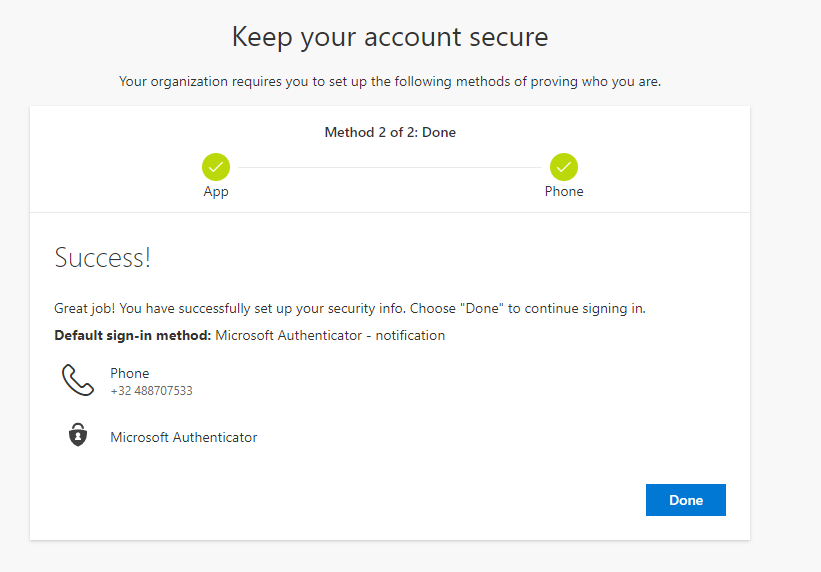The width and height of the screenshot is (821, 572).
Task: Select the App step label
Action: (216, 191)
